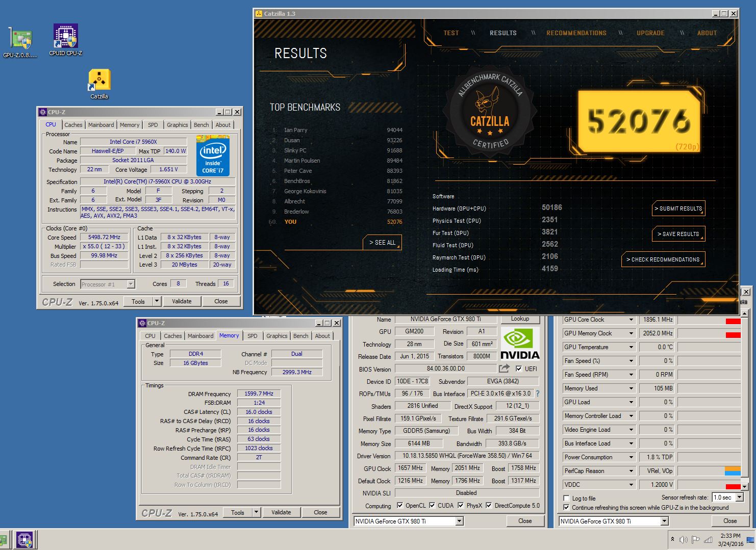Screen dimensions: 756x550
Task: Click SEE ALL under top benchmarks
Action: 382,243
